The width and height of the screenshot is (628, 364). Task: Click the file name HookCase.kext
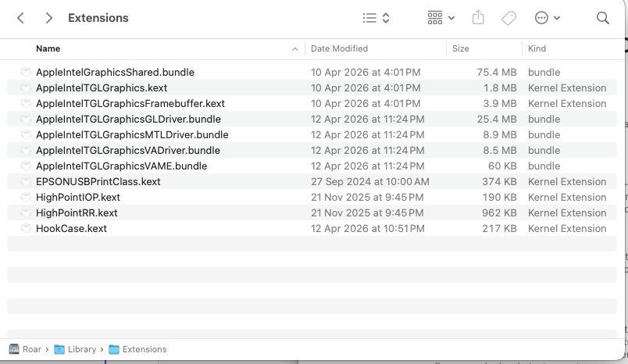tap(71, 229)
